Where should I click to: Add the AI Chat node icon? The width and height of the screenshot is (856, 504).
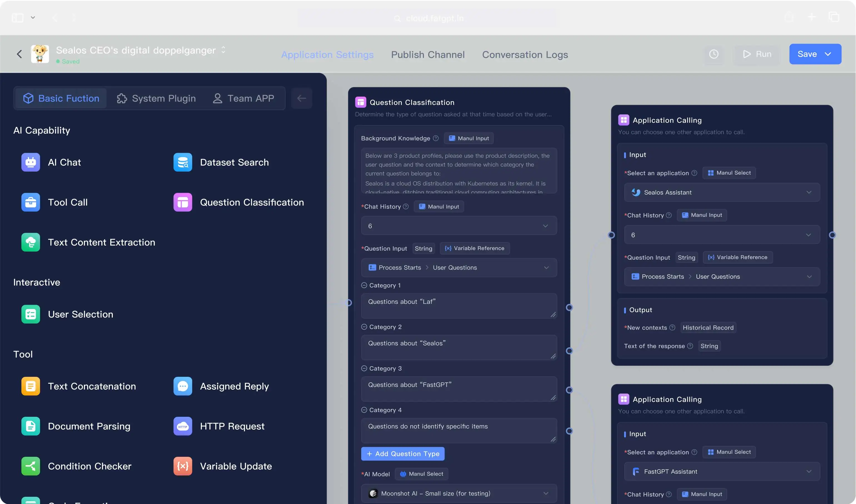[31, 162]
